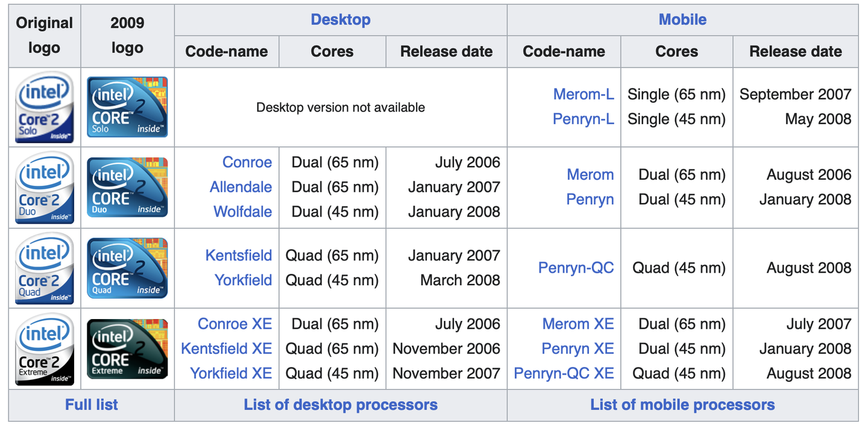Open the Full list link
This screenshot has height=427, width=868.
click(x=92, y=405)
